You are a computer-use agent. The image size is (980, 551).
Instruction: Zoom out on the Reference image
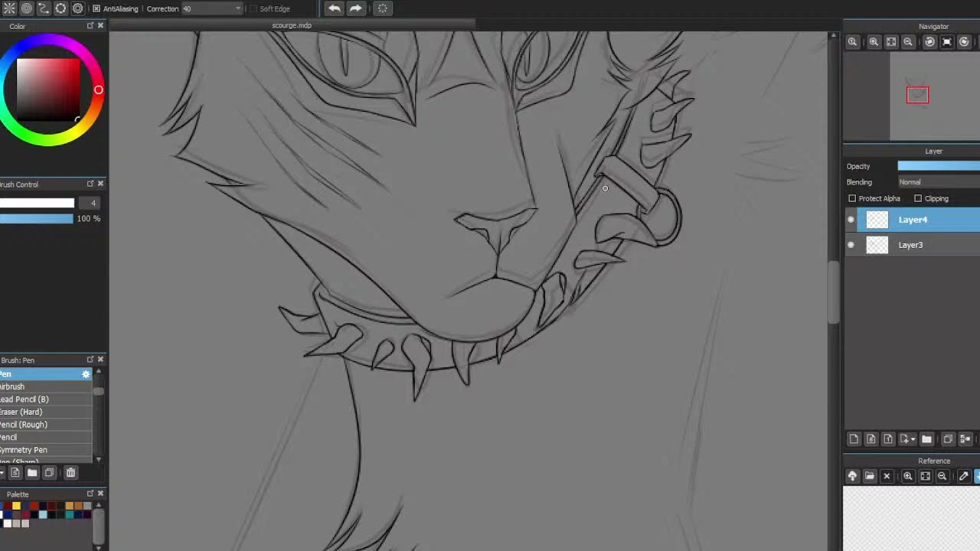point(942,476)
